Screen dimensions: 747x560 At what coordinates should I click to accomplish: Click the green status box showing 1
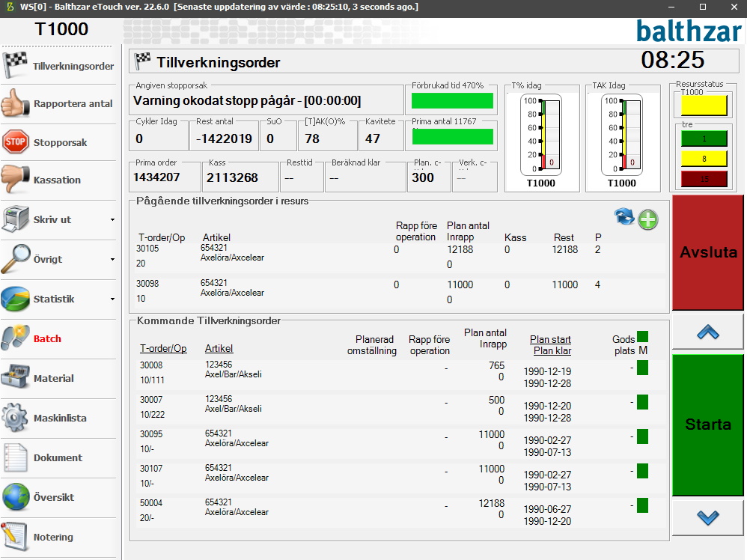(704, 139)
